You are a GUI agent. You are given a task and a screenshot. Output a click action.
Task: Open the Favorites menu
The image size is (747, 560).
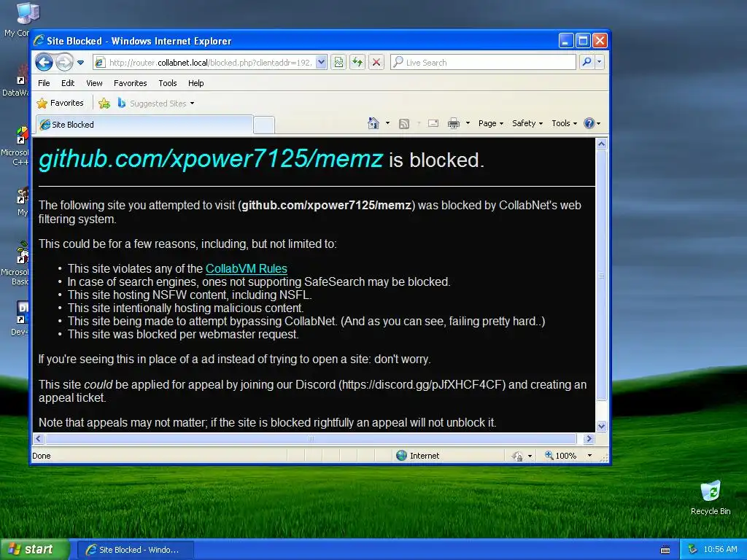[x=130, y=83]
